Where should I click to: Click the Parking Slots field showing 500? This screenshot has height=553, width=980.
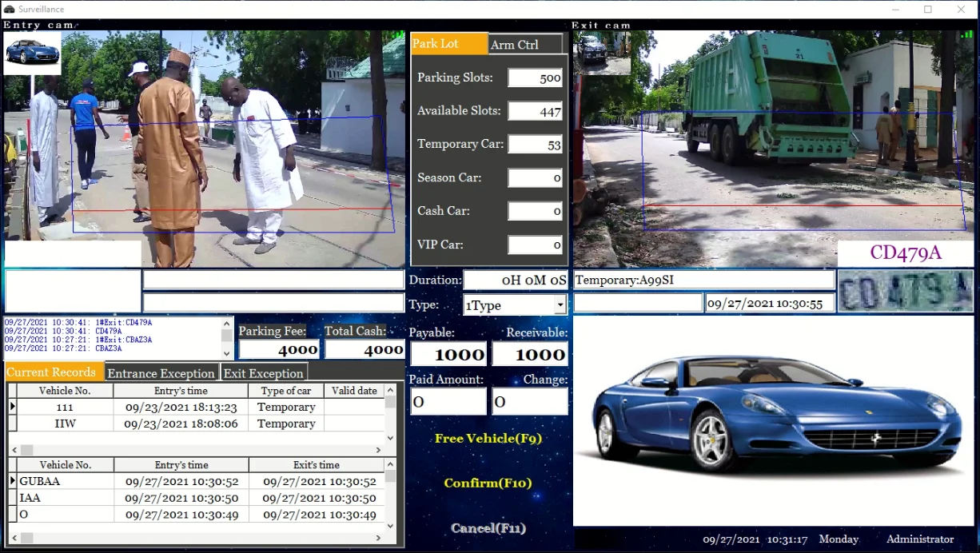pos(536,78)
